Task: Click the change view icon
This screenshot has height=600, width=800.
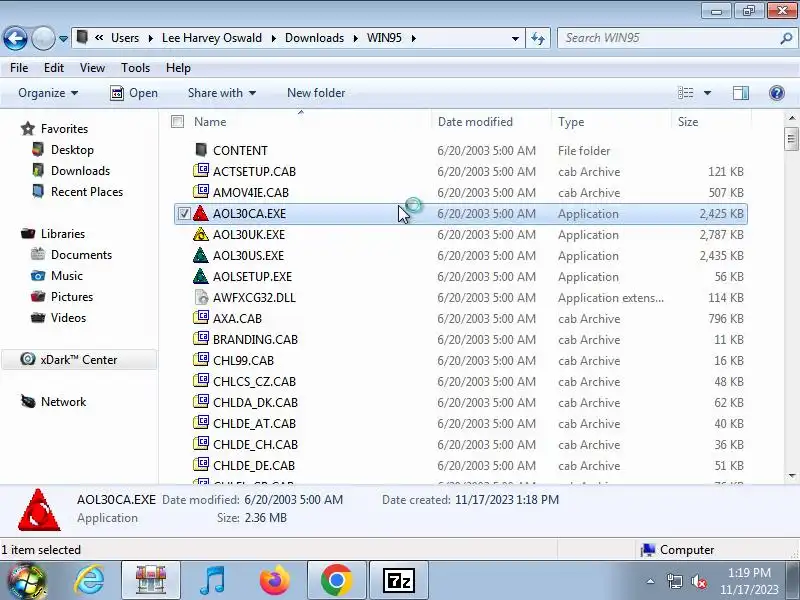Action: [x=685, y=93]
